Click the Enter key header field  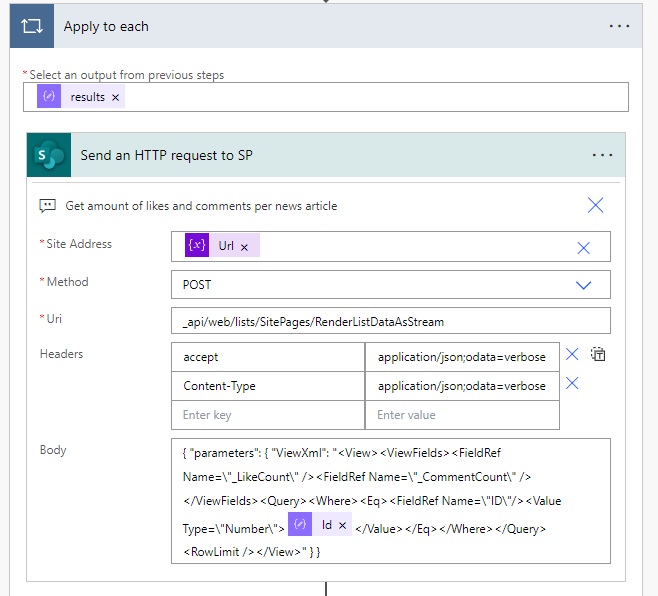point(268,415)
